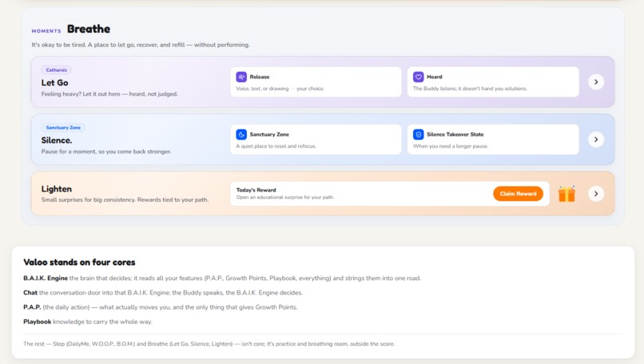This screenshot has width=644, height=364.
Task: Open the Lighten row chevron arrow
Action: (596, 194)
